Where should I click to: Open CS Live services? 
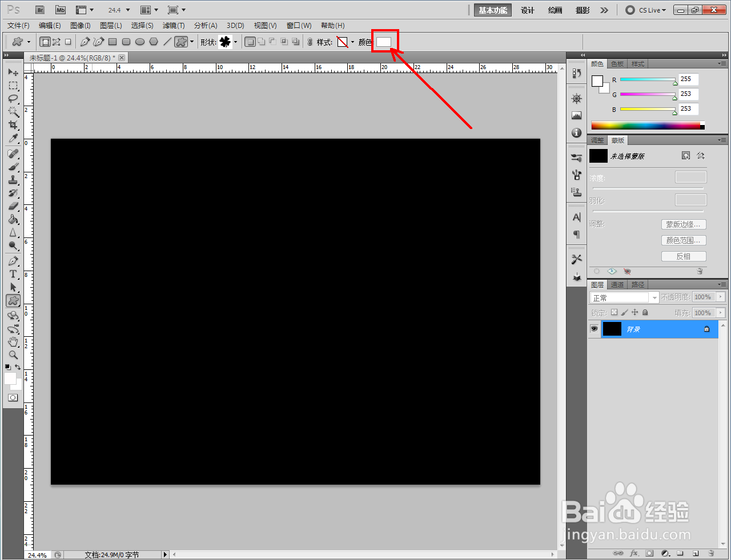coord(646,10)
